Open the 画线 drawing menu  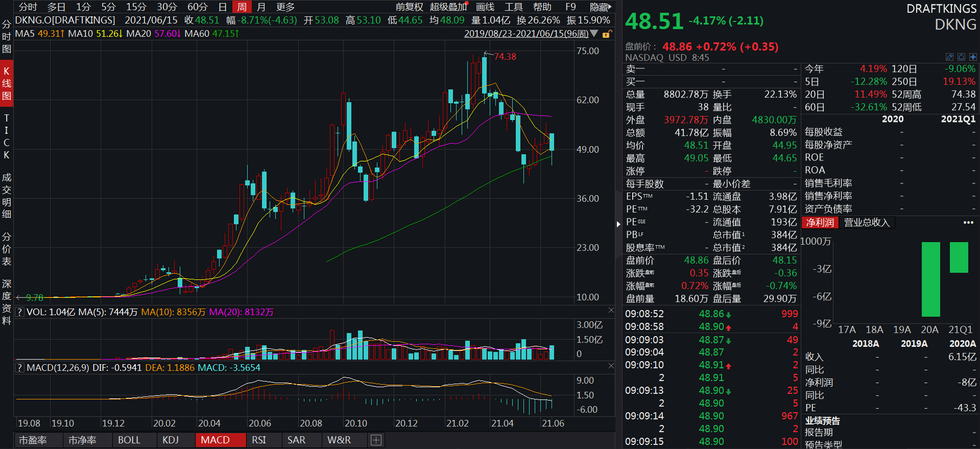(x=485, y=7)
